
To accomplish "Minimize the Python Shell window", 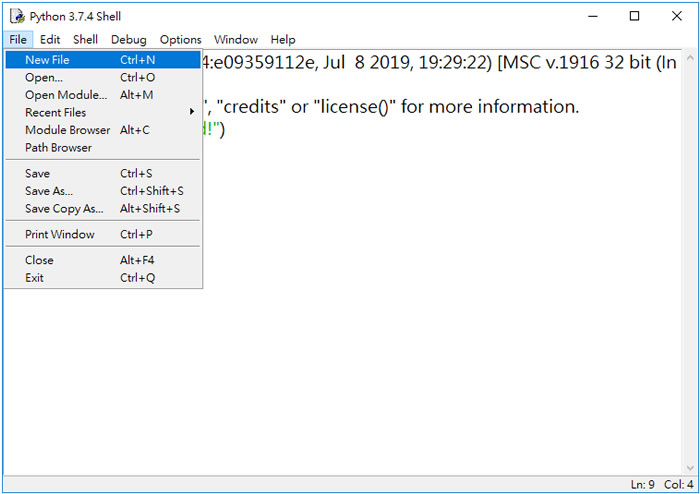I will coord(593,16).
